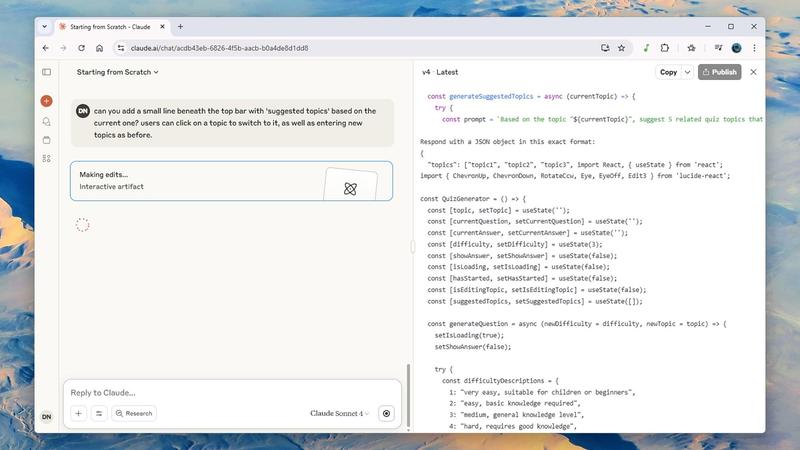
Task: Click the plus attachment icon in the reply box
Action: 78,413
